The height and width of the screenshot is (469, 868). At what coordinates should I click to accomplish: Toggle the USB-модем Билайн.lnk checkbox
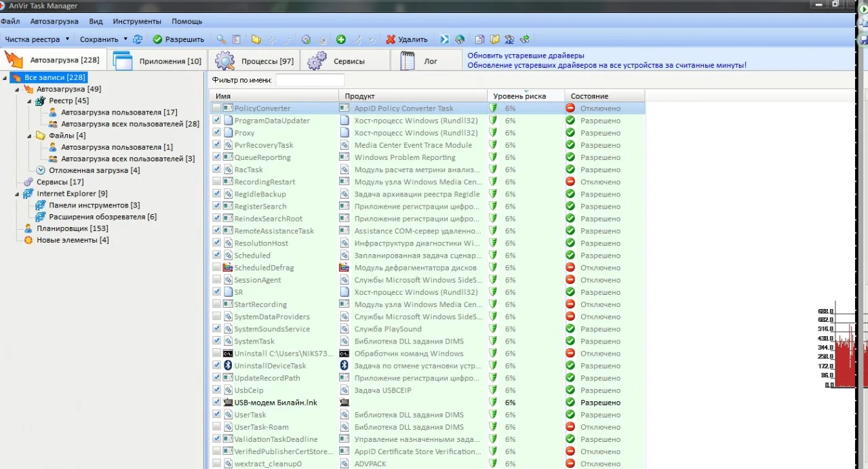click(217, 403)
